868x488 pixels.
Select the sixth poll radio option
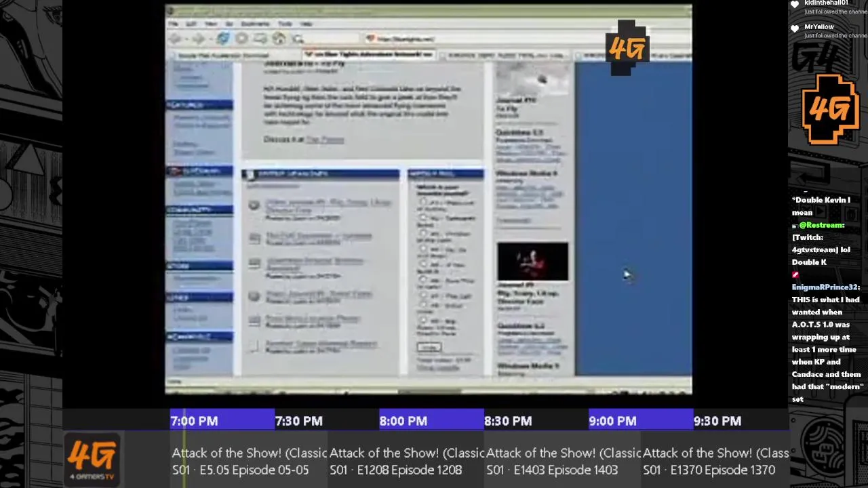pos(423,281)
